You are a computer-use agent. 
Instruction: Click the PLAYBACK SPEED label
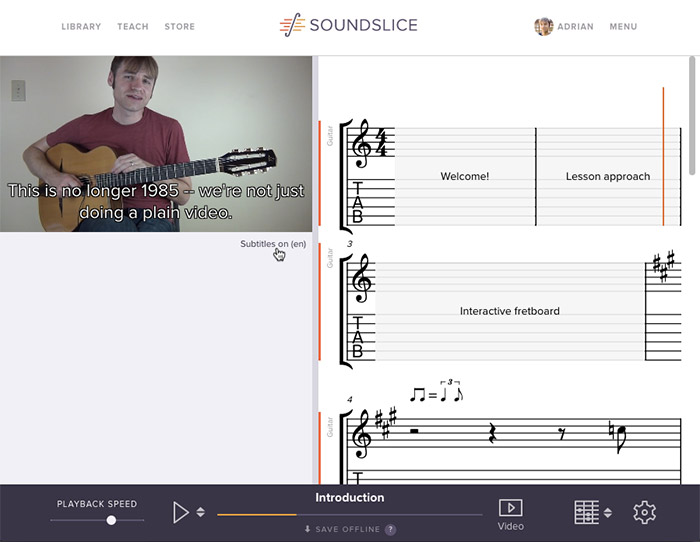[97, 504]
